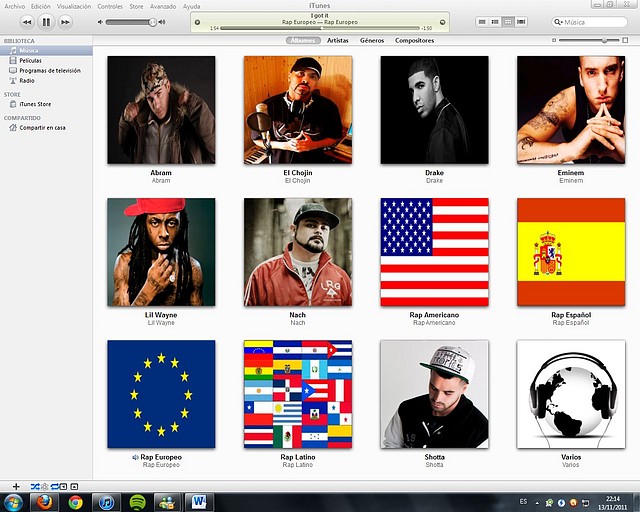This screenshot has width=640, height=512.
Task: Click the large artwork size icon
Action: (x=625, y=40)
